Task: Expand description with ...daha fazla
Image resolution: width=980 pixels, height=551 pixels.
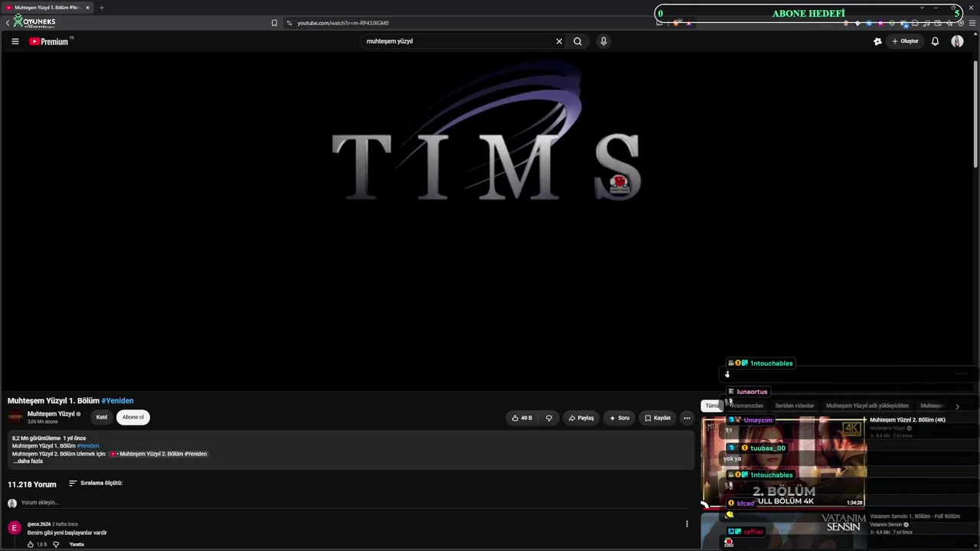Action: (x=28, y=461)
